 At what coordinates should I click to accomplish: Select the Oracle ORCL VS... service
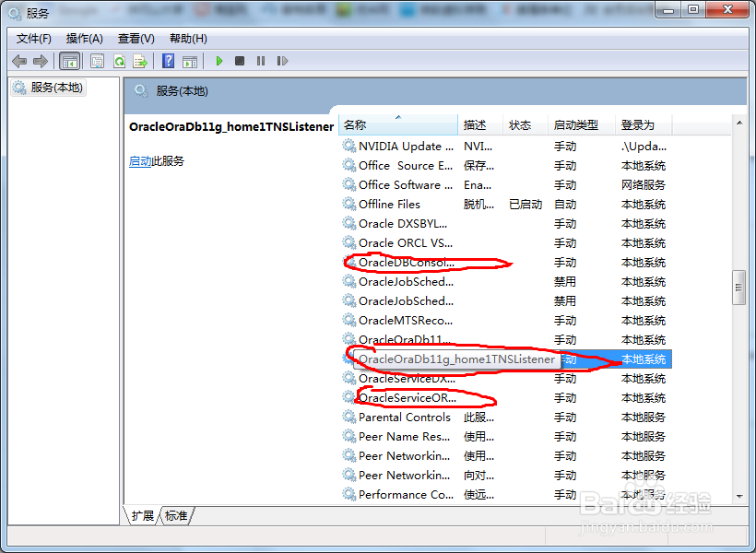[x=506, y=242]
